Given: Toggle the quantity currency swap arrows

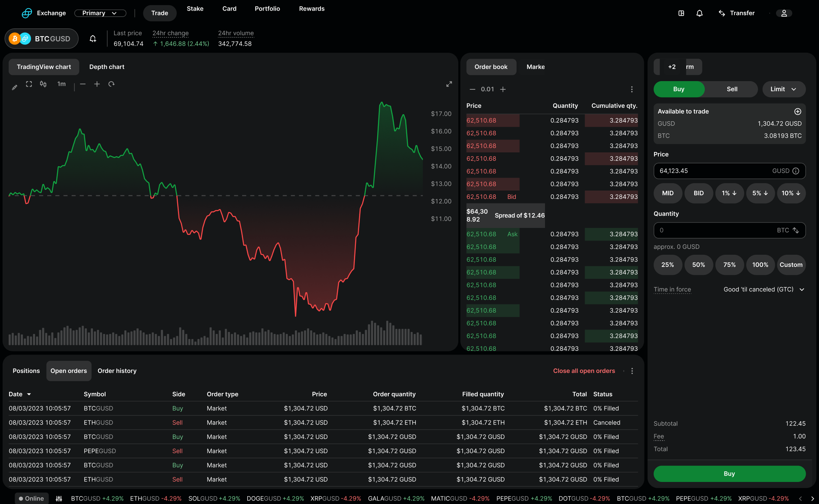Looking at the screenshot, I should [x=796, y=230].
